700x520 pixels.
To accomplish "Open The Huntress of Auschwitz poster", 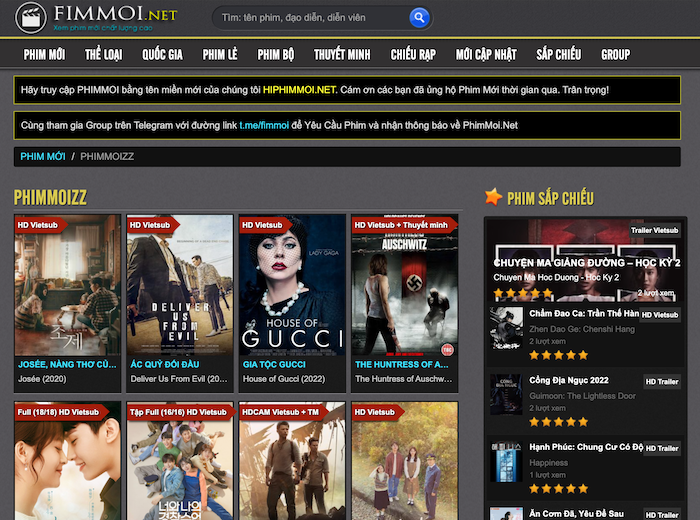I will coord(404,285).
